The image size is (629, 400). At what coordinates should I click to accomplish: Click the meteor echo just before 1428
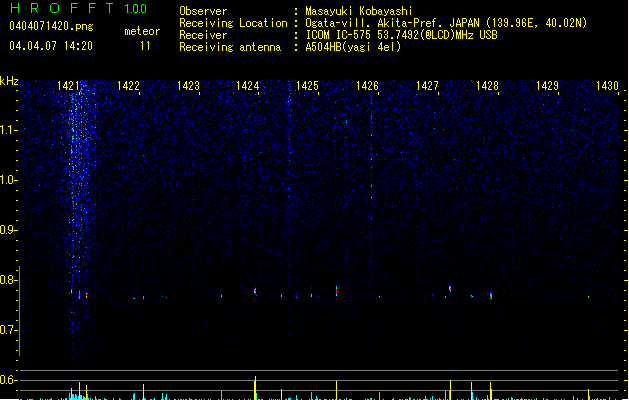click(490, 296)
